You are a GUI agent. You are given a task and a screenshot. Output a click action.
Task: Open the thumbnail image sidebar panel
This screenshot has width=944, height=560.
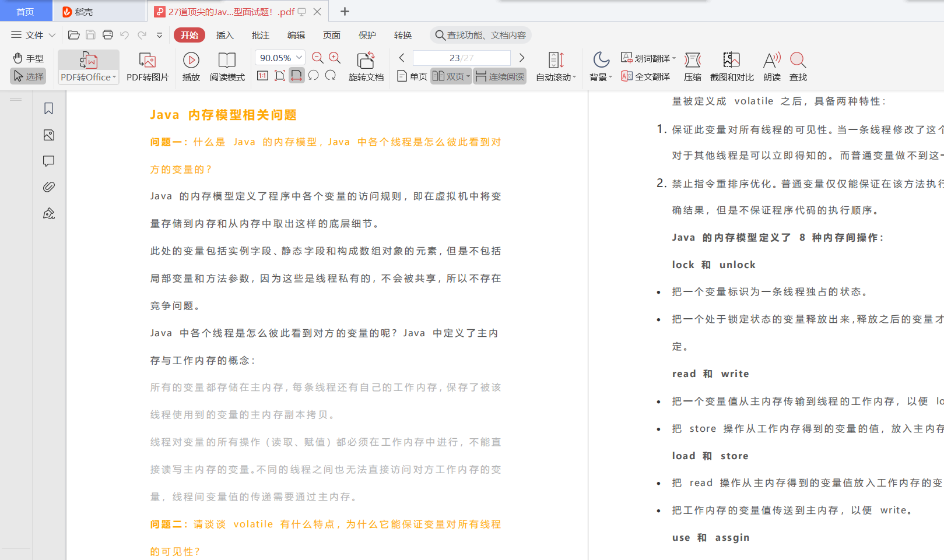coord(49,135)
